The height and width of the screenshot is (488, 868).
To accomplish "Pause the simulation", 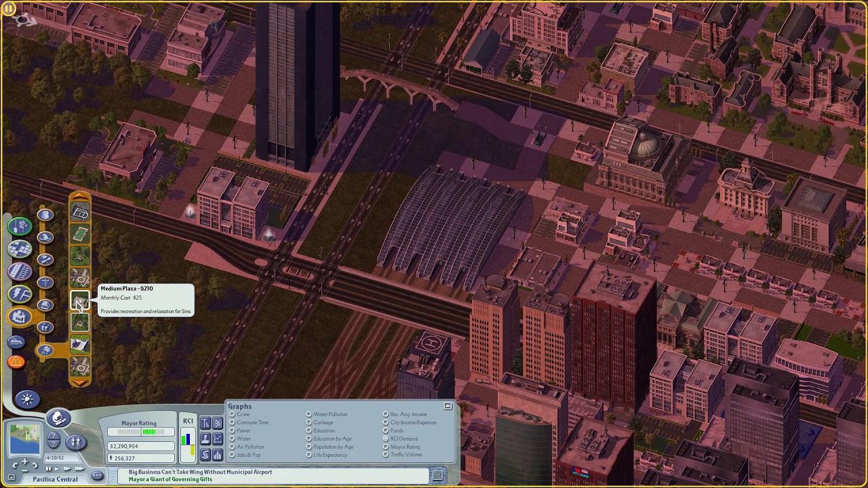I will click(x=48, y=468).
